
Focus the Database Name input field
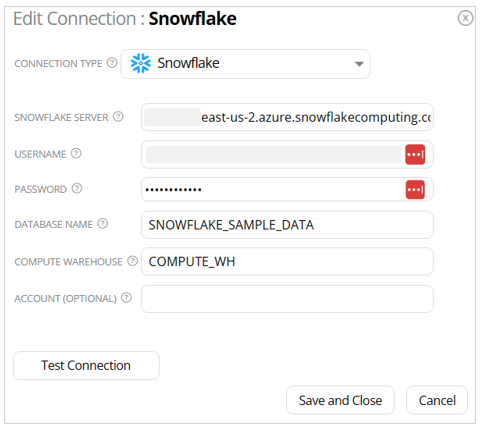(x=287, y=225)
